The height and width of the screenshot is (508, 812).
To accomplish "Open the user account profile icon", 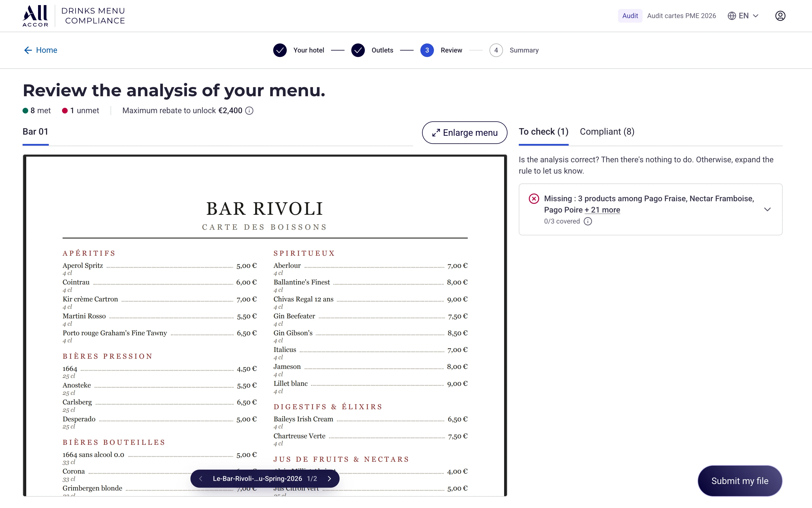I will tap(780, 16).
